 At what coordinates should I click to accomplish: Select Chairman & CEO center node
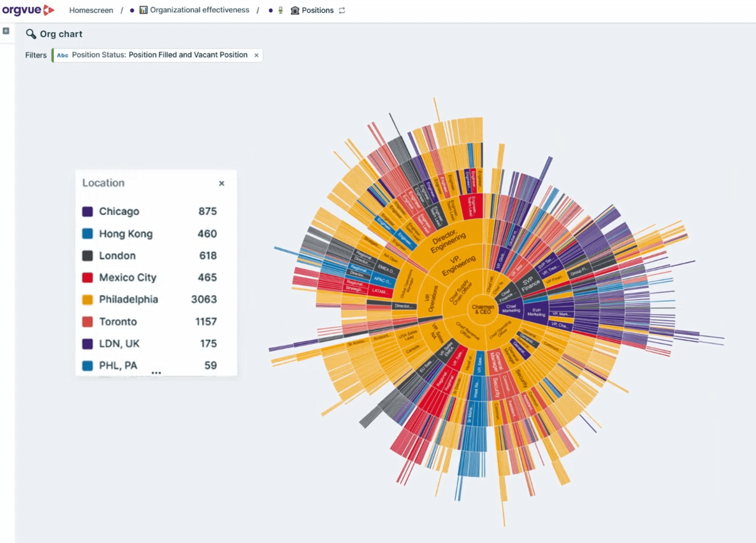(483, 309)
